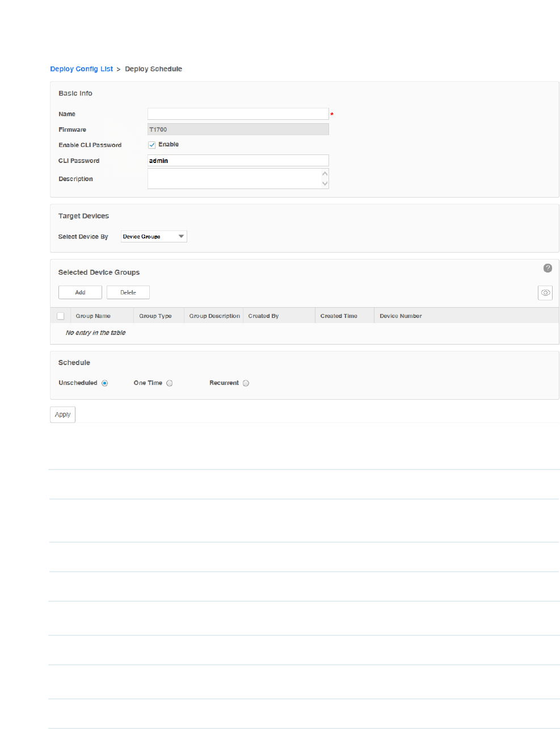The image size is (560, 729).
Task: Toggle the Enable CLI Password checkbox
Action: point(152,145)
